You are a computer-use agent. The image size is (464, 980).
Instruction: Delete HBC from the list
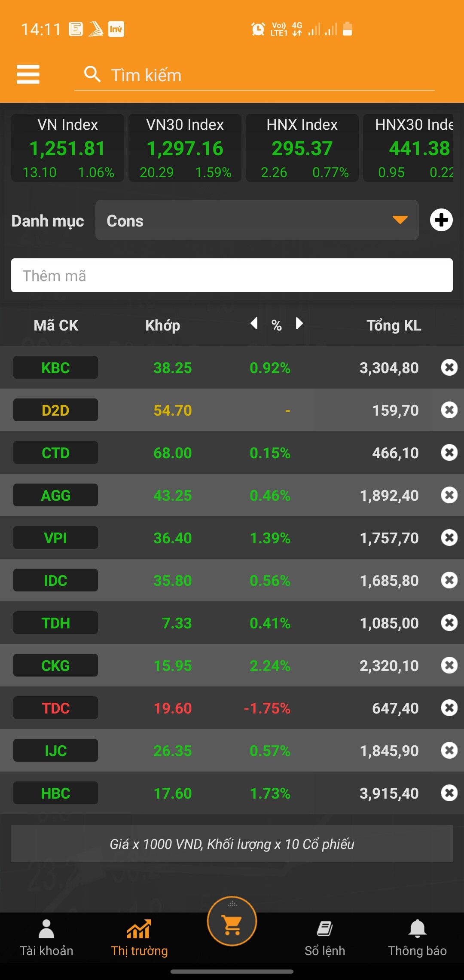click(449, 793)
